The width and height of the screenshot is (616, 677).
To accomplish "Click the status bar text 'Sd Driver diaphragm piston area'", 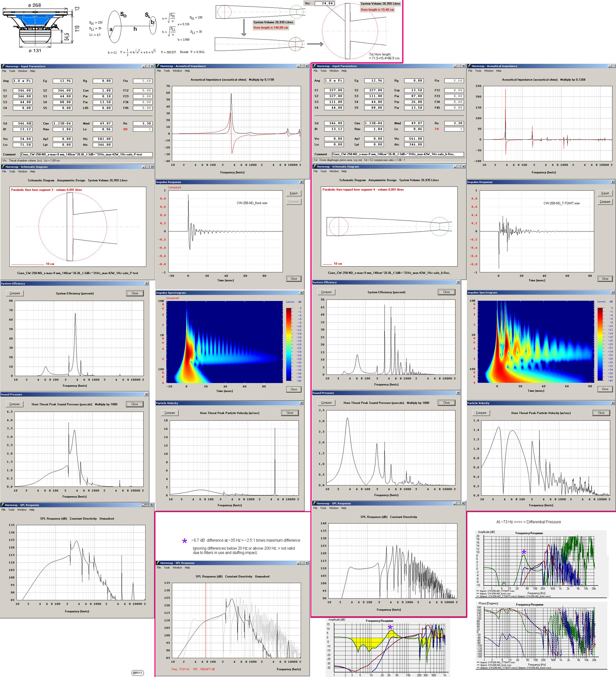I will [x=338, y=160].
